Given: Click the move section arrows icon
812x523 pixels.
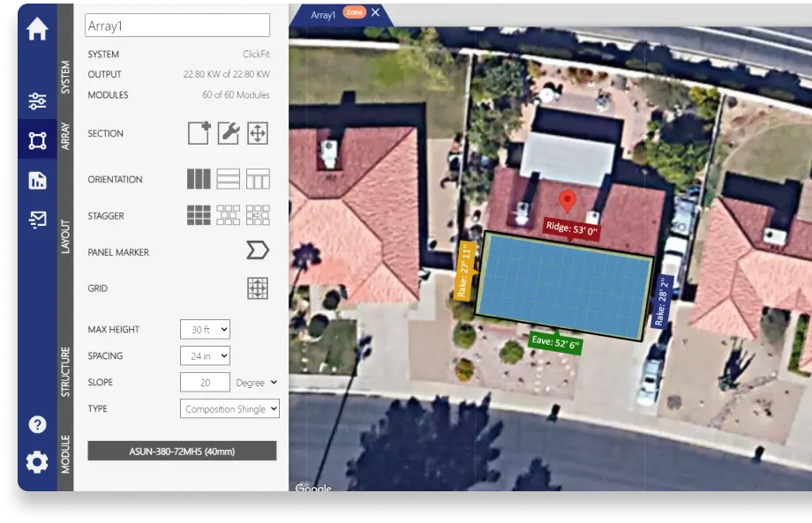Looking at the screenshot, I should [x=257, y=133].
